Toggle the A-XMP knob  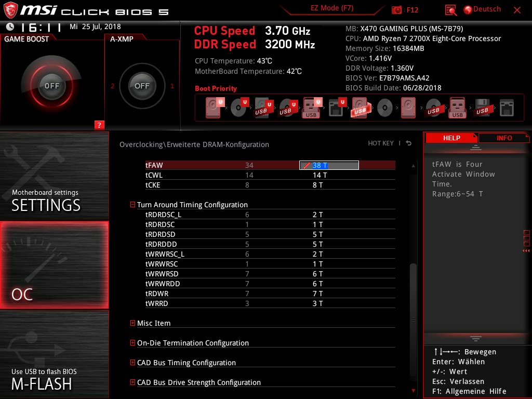point(142,86)
